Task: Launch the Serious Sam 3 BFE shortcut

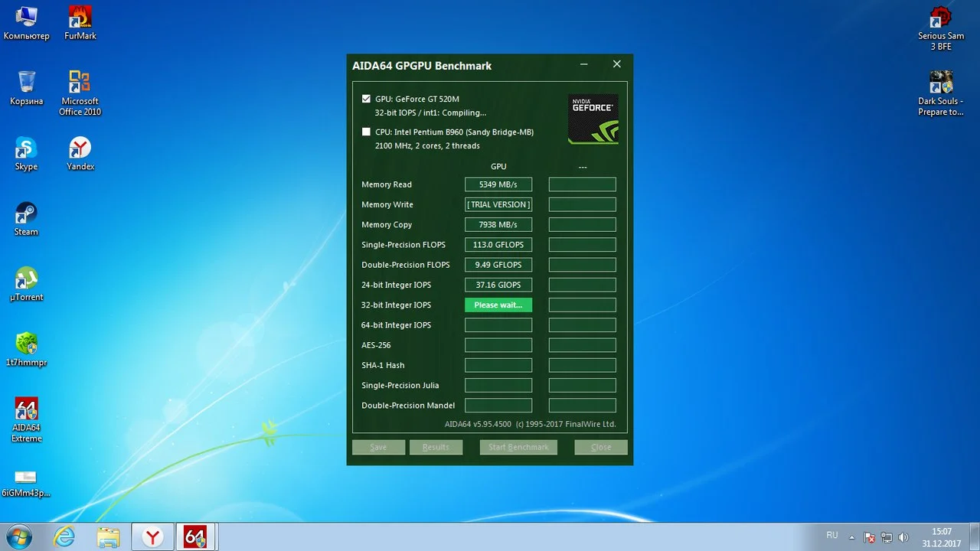Action: tap(940, 17)
